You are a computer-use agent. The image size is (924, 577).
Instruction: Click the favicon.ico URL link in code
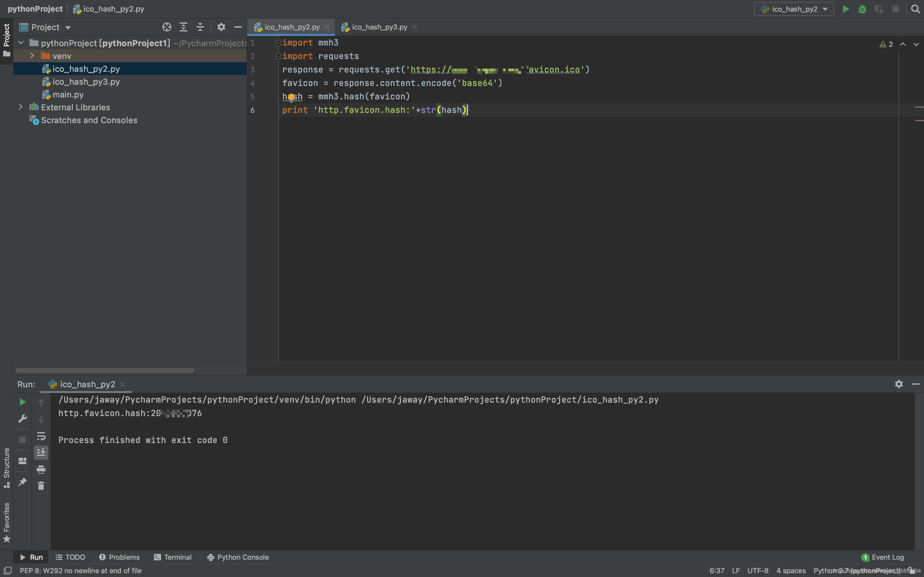point(554,70)
